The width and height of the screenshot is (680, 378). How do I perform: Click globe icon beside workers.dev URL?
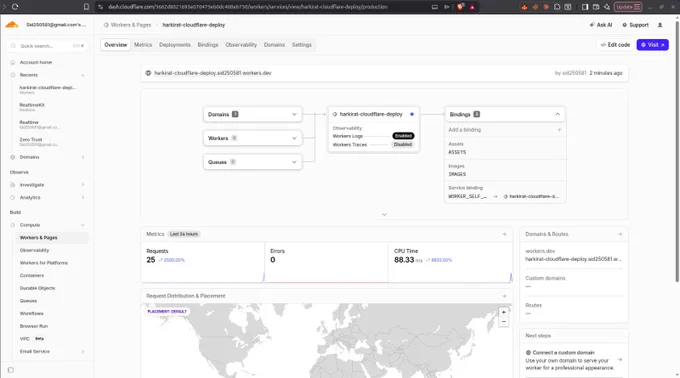coord(148,73)
